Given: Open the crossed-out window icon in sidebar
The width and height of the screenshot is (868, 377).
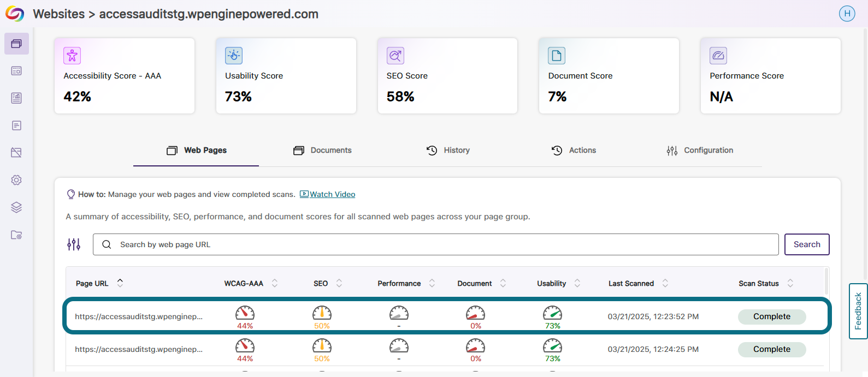Looking at the screenshot, I should coord(16,153).
